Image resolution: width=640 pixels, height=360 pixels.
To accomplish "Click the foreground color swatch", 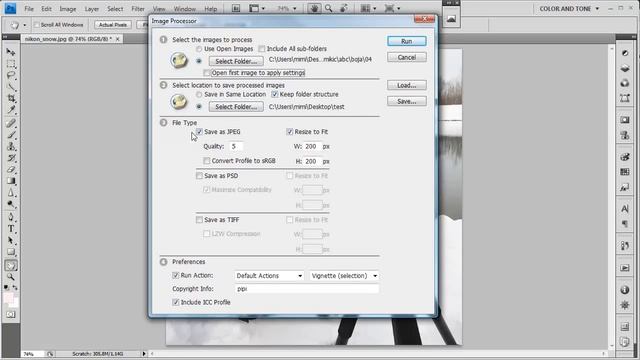I will click(x=8, y=298).
